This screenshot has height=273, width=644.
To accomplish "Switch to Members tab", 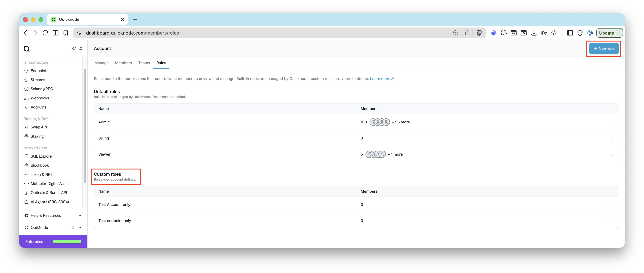I will pos(123,63).
